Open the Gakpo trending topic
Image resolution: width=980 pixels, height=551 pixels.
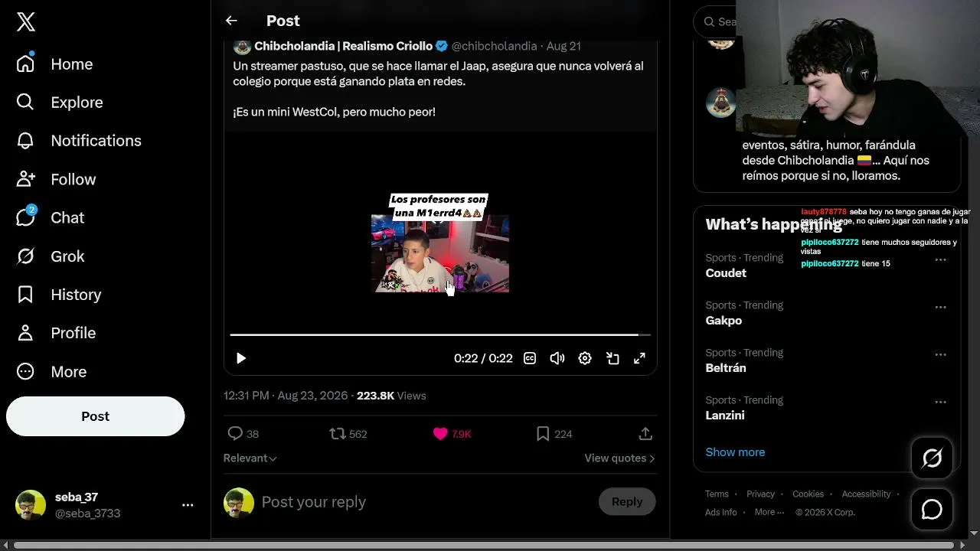pos(724,321)
